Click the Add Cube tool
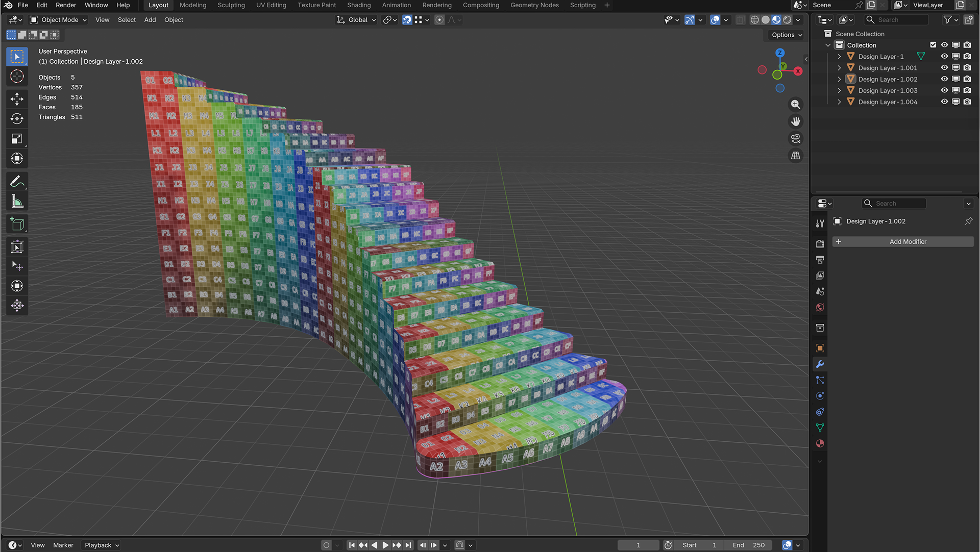This screenshot has width=980, height=552. click(17, 224)
